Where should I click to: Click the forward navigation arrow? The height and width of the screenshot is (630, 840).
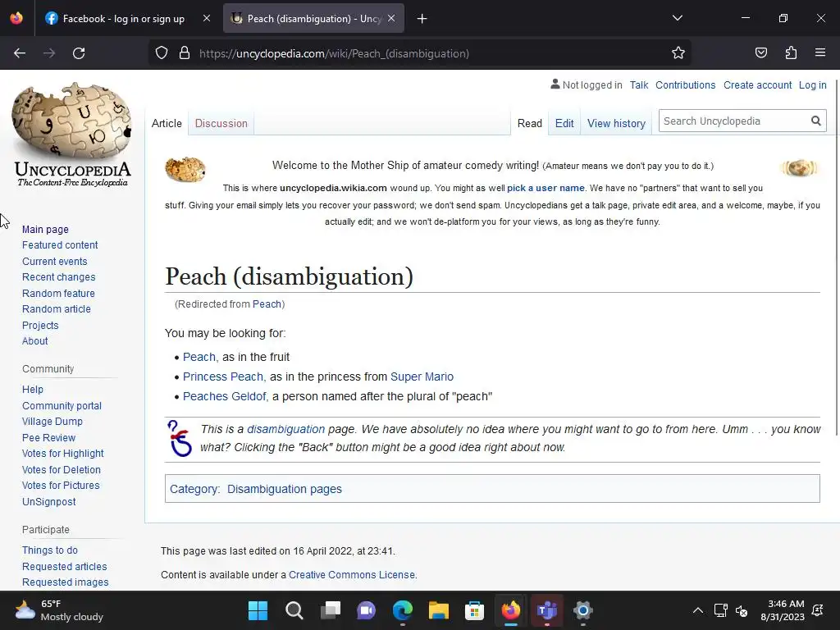pyautogui.click(x=49, y=53)
